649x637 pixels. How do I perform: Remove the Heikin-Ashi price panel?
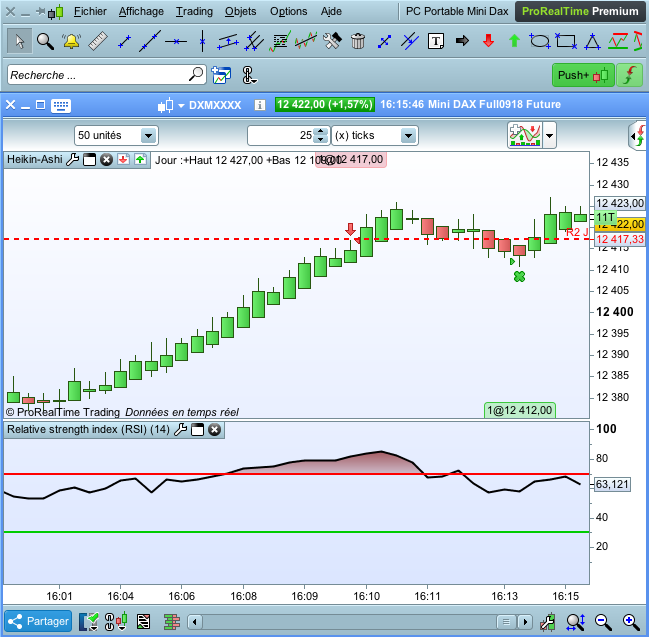click(x=106, y=159)
